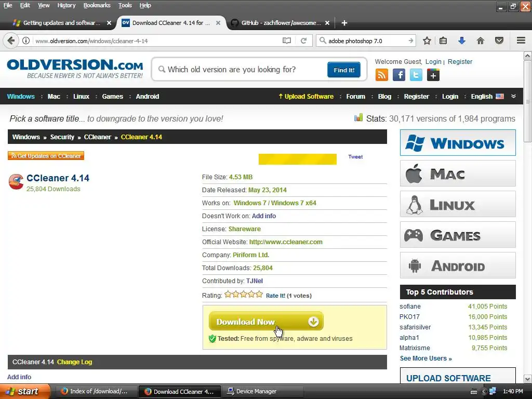Open the See More Users link
This screenshot has width=532, height=399.
click(x=426, y=358)
